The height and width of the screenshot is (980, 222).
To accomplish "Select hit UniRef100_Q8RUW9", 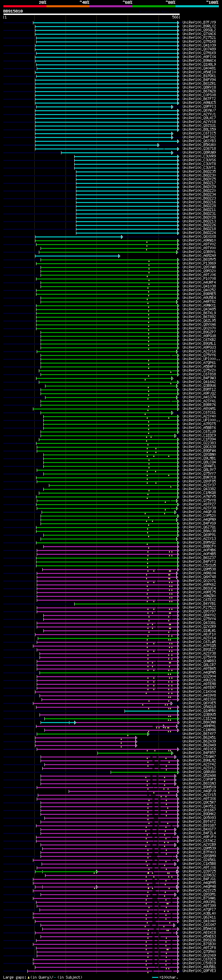I will [x=199, y=153].
